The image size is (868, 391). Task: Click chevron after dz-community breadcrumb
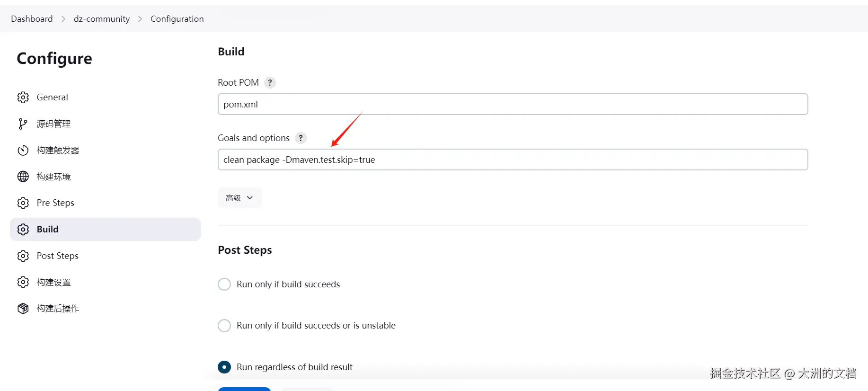(140, 19)
